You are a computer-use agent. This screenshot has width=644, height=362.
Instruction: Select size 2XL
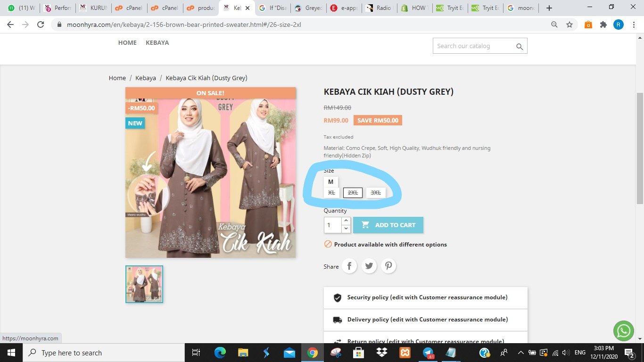coord(353,193)
